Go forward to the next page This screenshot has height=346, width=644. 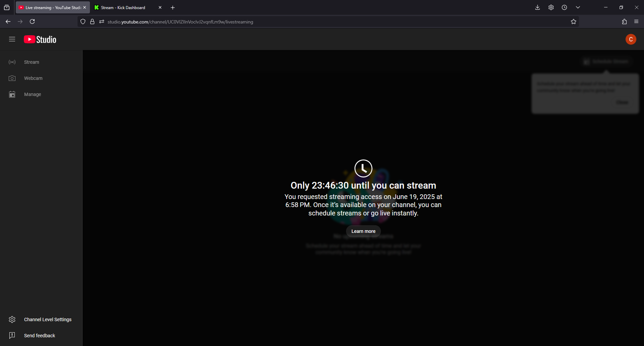[20, 21]
